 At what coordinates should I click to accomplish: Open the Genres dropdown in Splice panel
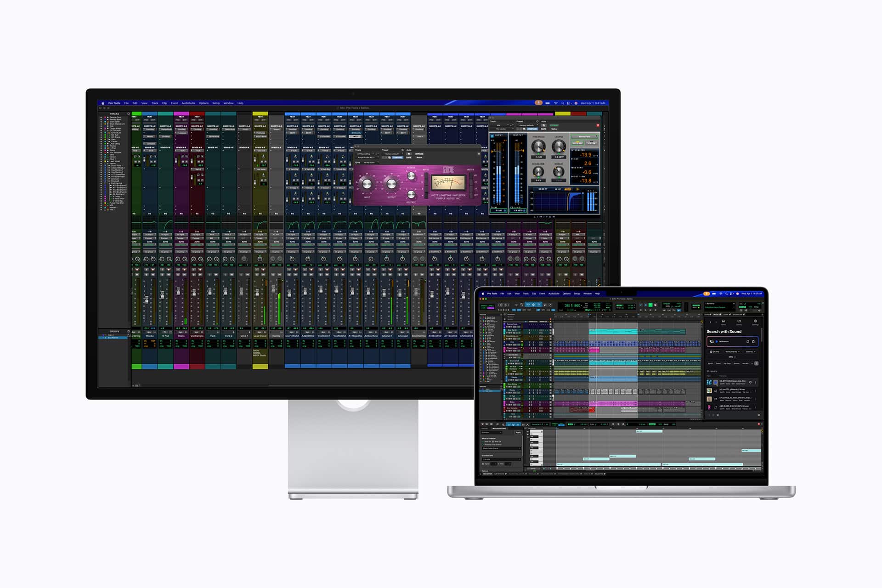pyautogui.click(x=751, y=351)
